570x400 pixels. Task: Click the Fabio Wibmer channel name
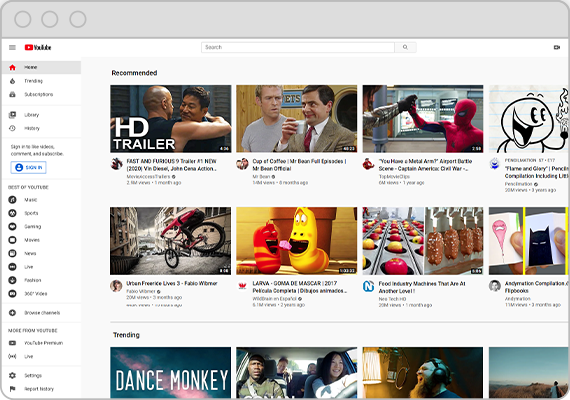click(141, 291)
